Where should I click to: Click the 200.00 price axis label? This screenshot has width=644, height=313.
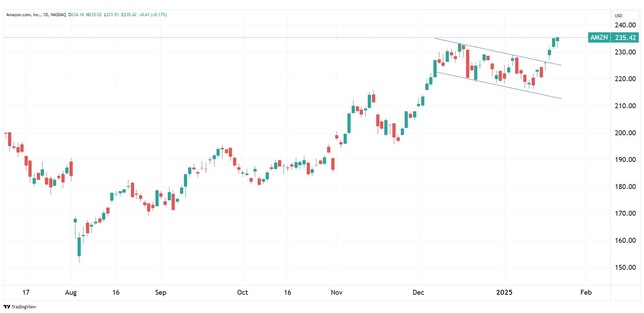(x=625, y=133)
